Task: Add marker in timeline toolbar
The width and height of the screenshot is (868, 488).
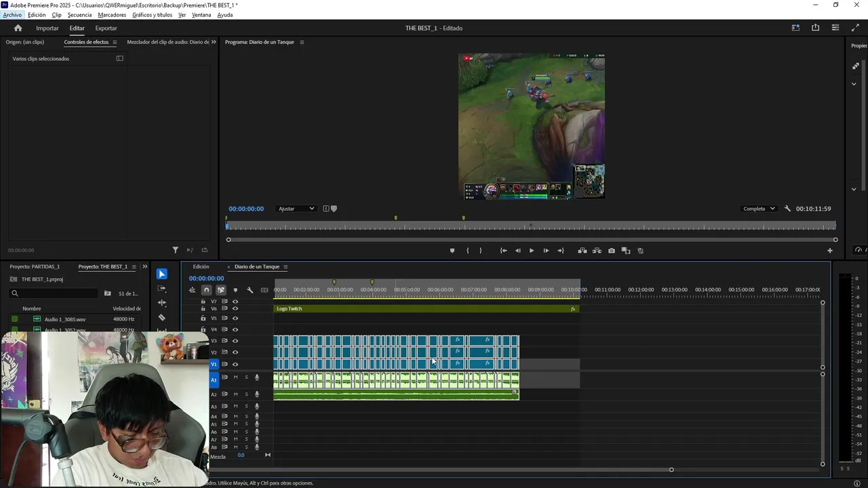Action: tap(235, 290)
